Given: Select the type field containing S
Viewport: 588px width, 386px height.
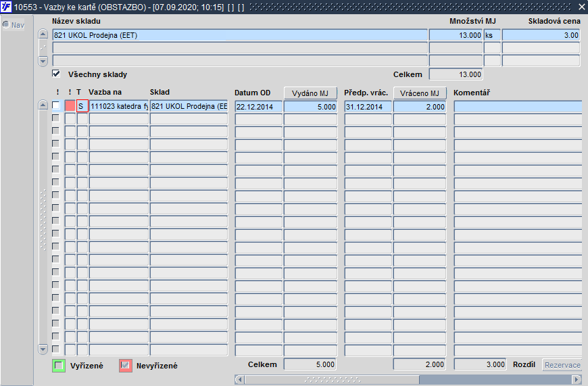Looking at the screenshot, I should (x=82, y=106).
